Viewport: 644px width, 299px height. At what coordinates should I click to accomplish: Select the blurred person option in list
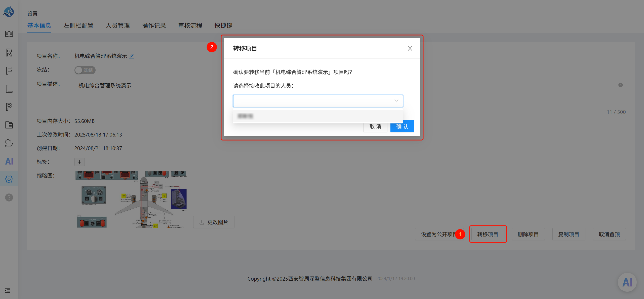pos(318,116)
